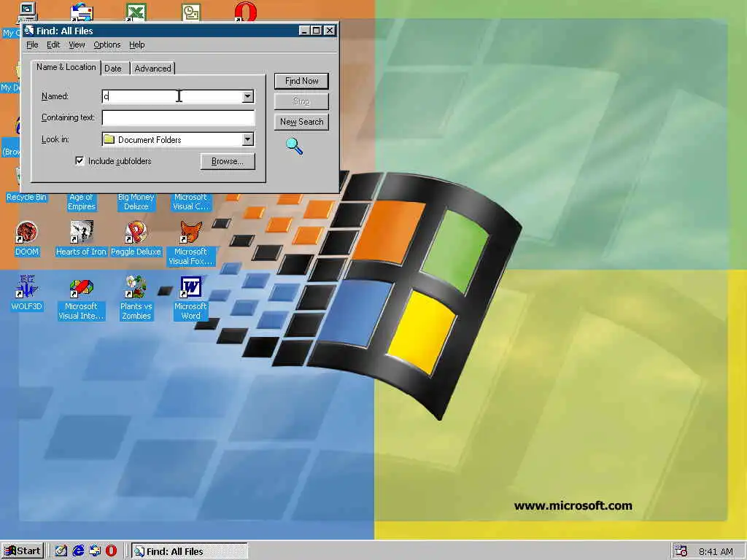Click the Outlook Express envelope desktop icon
Viewport: 747px width, 560px height.
(82, 12)
